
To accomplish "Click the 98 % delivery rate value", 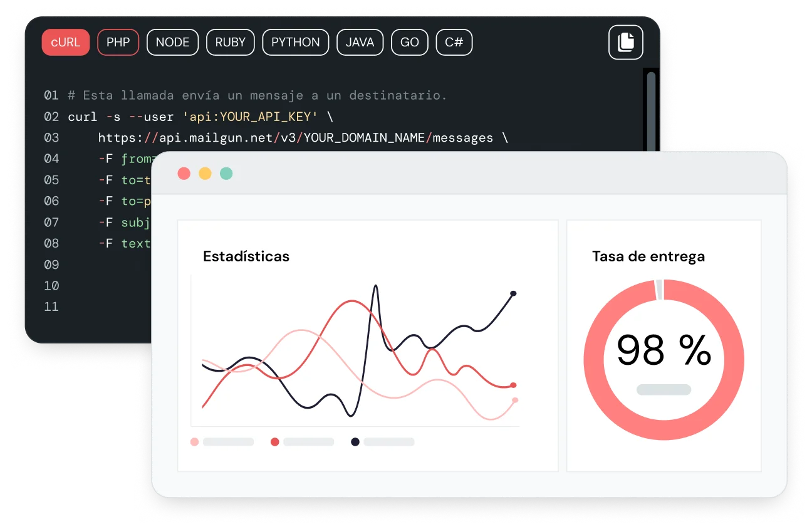I will pyautogui.click(x=664, y=350).
